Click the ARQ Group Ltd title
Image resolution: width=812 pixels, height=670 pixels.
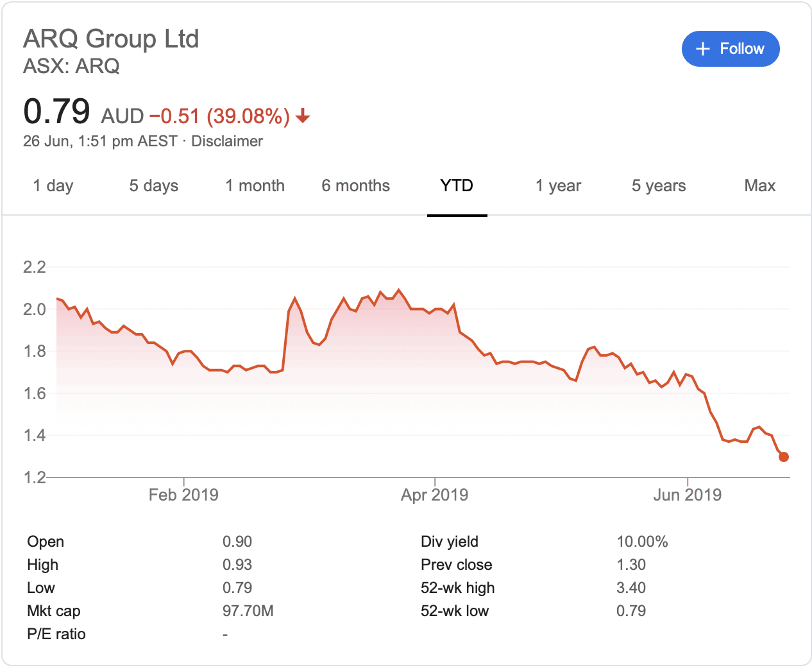point(111,39)
